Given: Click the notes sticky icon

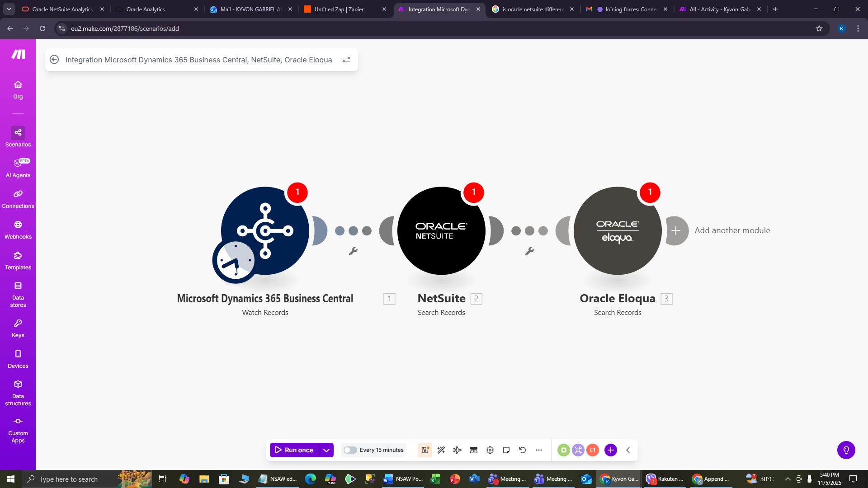Looking at the screenshot, I should click(x=506, y=450).
